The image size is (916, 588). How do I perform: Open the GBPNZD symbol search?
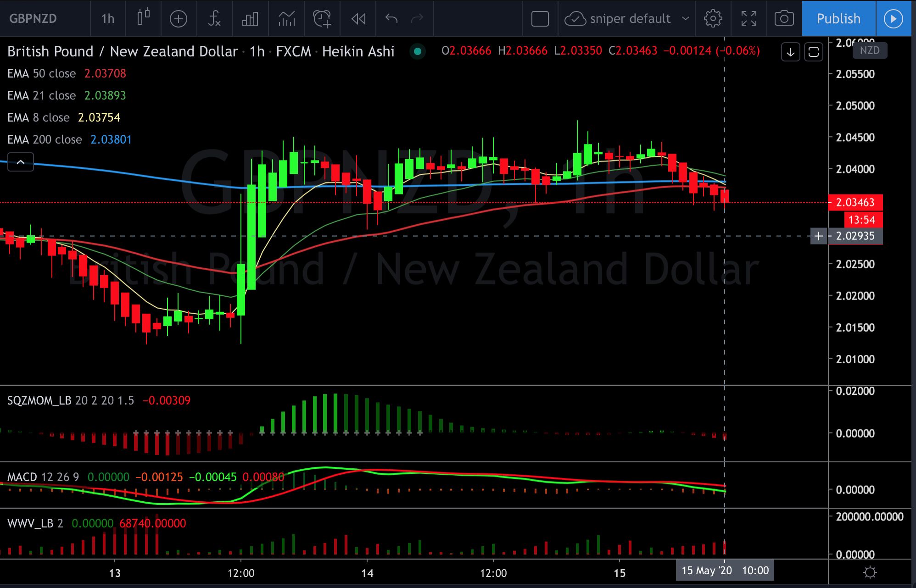coord(33,19)
